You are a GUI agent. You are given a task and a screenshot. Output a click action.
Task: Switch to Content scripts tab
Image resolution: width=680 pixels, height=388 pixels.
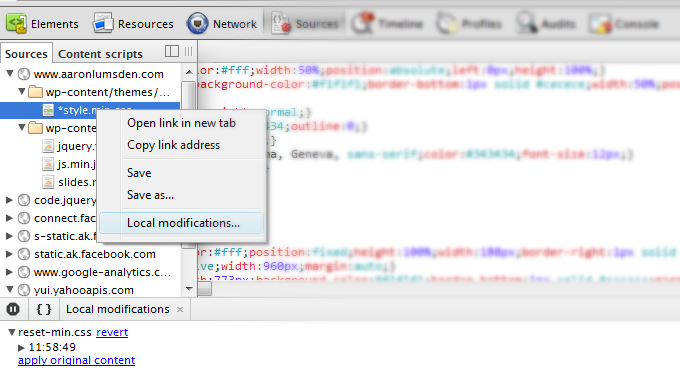pos(100,54)
